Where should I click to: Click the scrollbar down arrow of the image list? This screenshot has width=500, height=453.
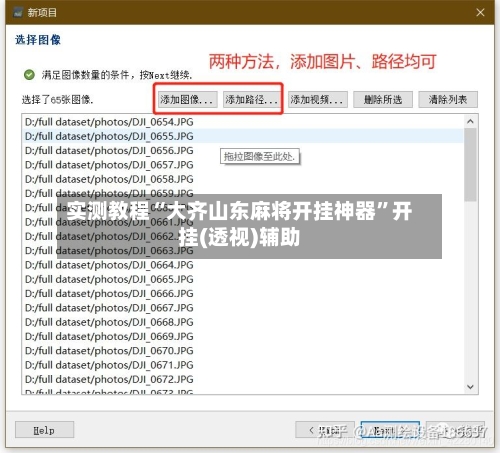click(470, 387)
